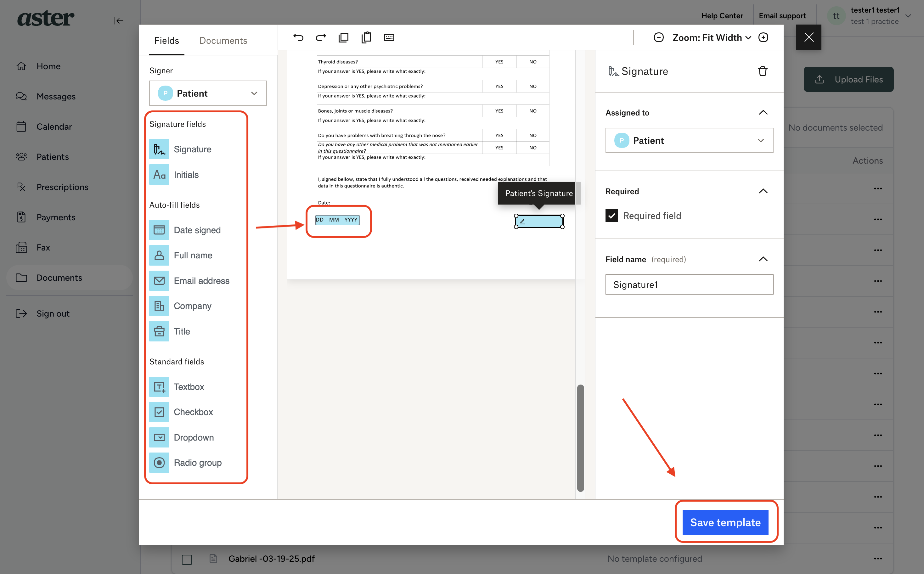Collapse the Required section

(763, 191)
